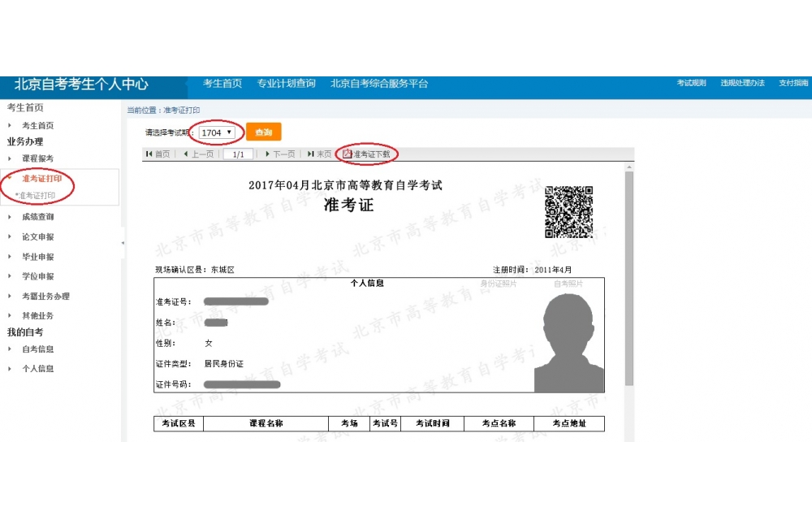Click the 准考证下载 PDF download icon
The height and width of the screenshot is (520, 812).
348,154
